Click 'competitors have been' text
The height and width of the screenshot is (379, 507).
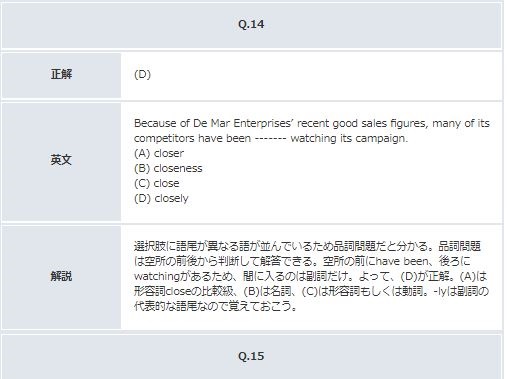pos(192,138)
